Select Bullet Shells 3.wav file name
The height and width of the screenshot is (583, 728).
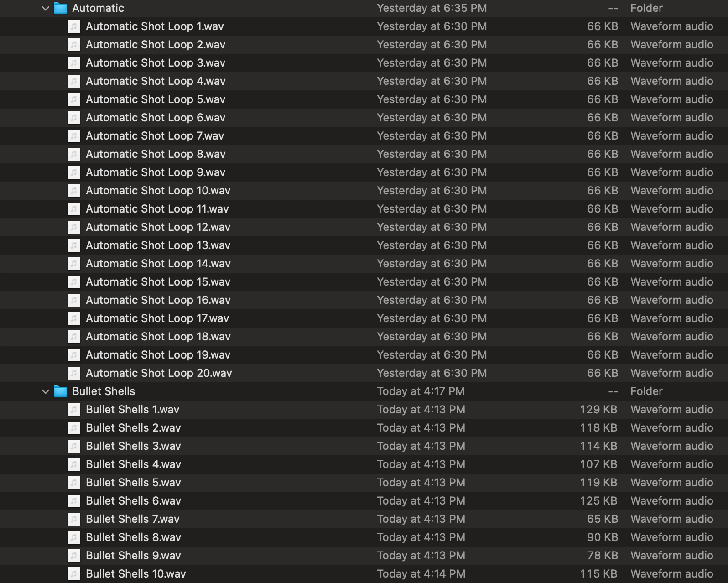click(x=133, y=446)
